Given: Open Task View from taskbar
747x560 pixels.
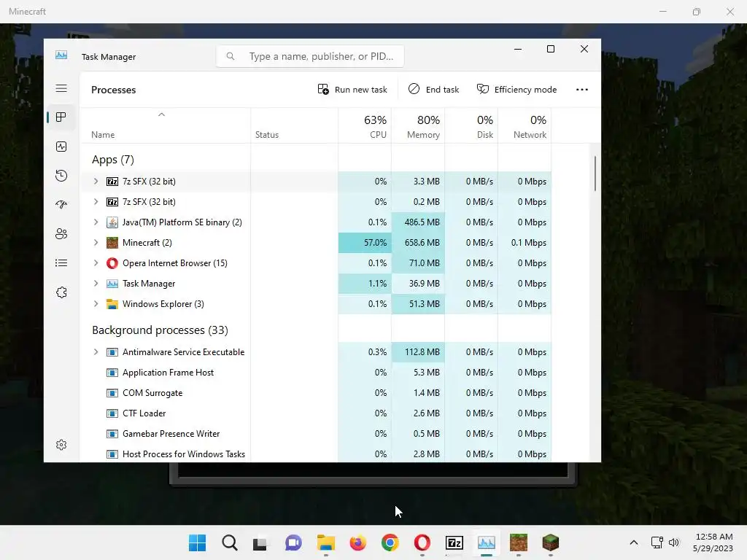Looking at the screenshot, I should coord(260,542).
